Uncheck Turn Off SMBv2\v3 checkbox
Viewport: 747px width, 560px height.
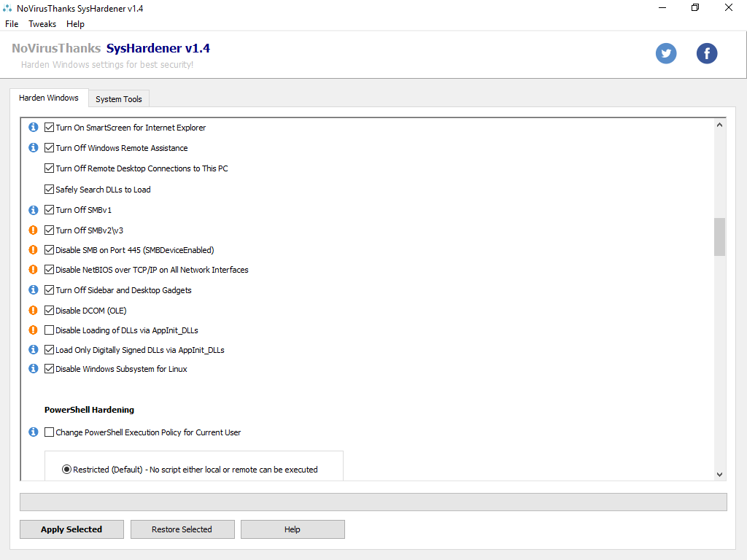[49, 230]
